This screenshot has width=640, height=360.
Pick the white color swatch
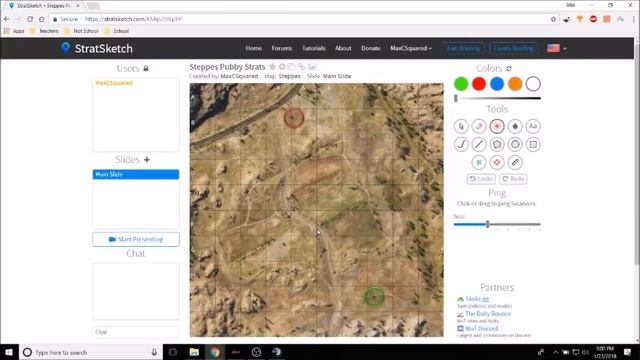[533, 84]
